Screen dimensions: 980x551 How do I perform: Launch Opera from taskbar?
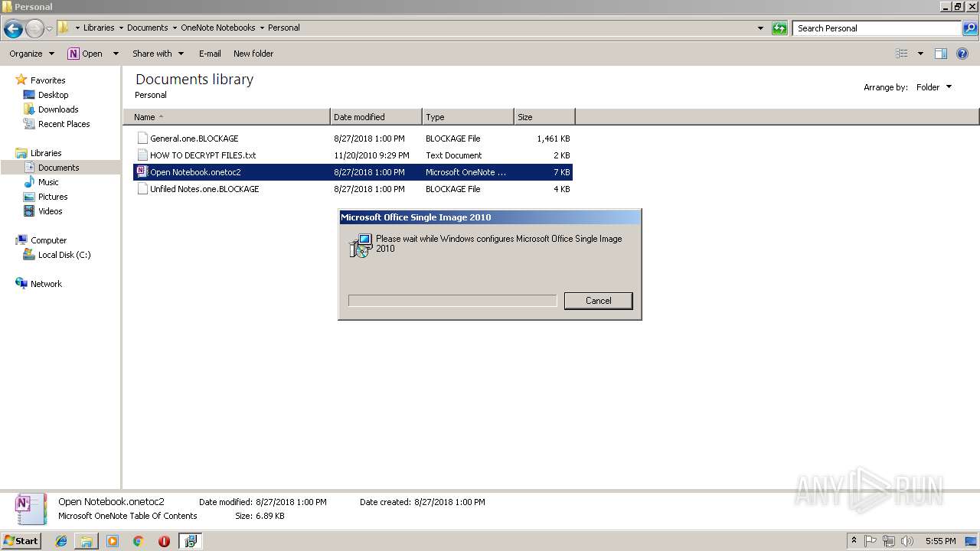[x=164, y=541]
